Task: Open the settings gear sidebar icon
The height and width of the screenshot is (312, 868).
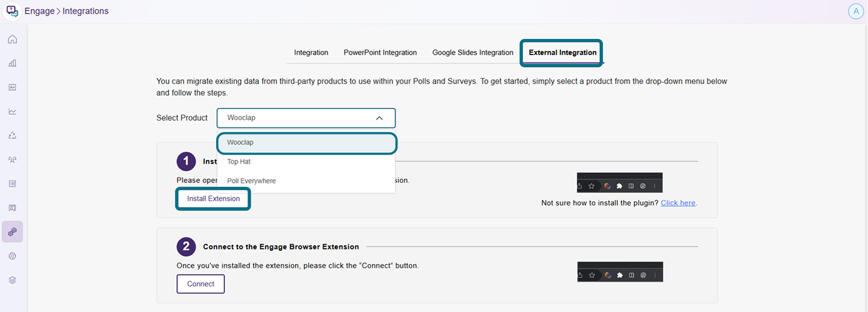Action: coord(12,256)
